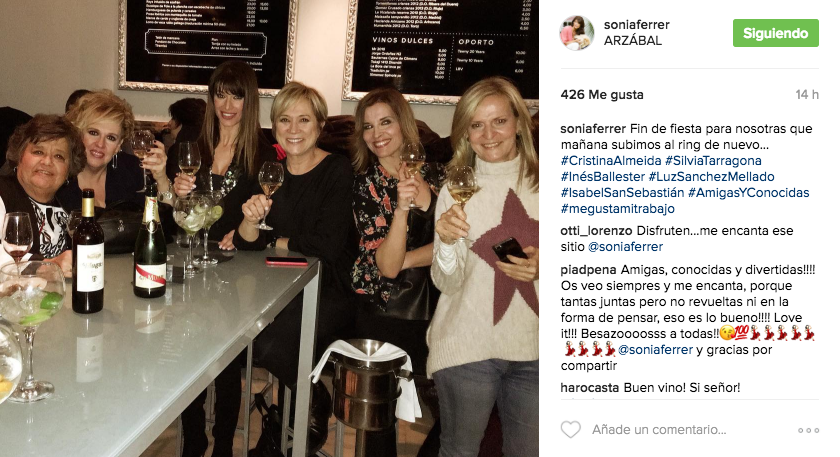Visit commenter harocasta's profile
Screen dimensions: 840x457
tap(590, 387)
